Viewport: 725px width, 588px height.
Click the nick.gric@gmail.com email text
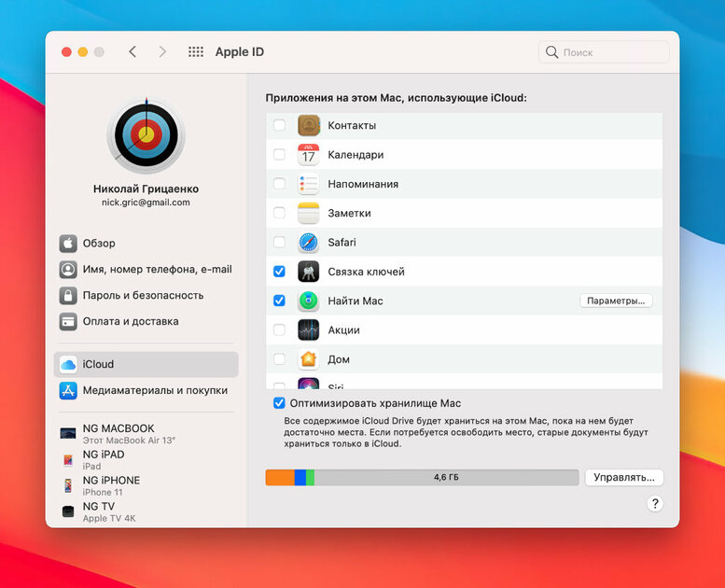[146, 203]
